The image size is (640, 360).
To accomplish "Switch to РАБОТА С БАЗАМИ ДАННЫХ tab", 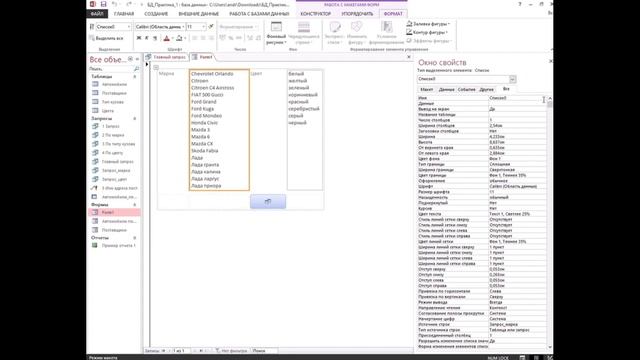I will tap(259, 14).
